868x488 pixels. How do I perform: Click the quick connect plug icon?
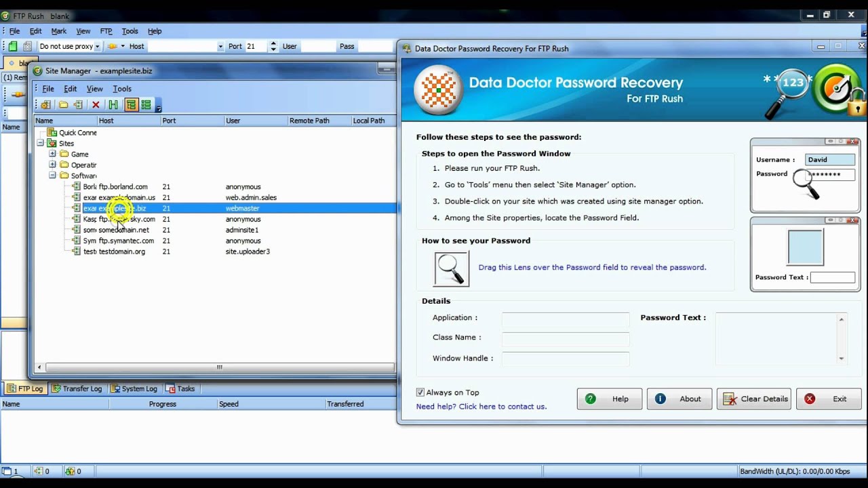(x=113, y=46)
